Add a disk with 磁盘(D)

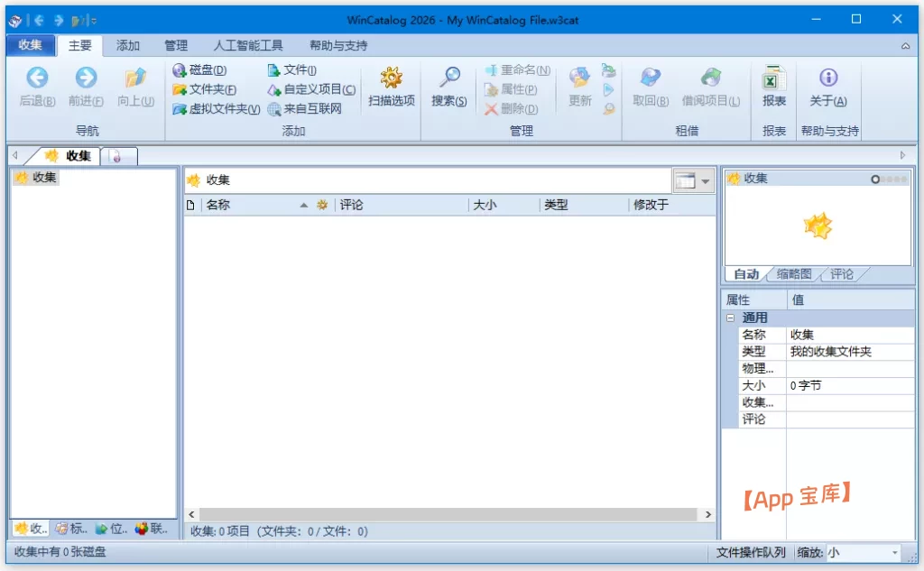pyautogui.click(x=199, y=70)
